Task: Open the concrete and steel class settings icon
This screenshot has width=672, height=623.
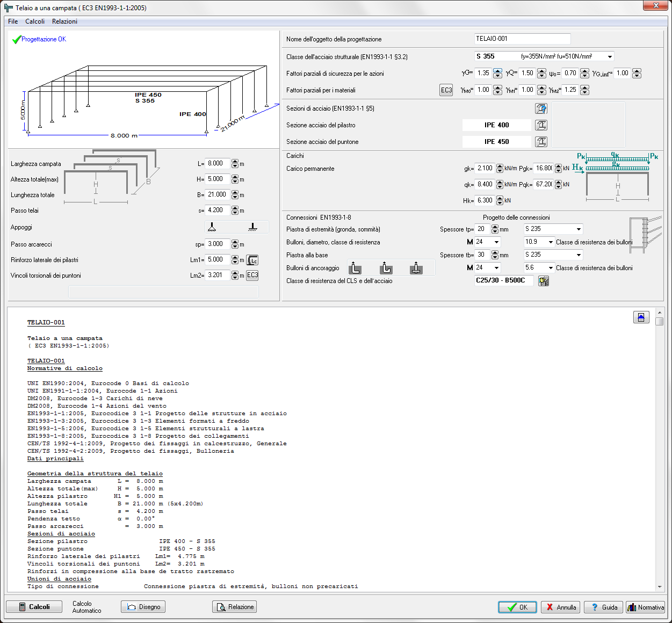Action: pos(544,281)
